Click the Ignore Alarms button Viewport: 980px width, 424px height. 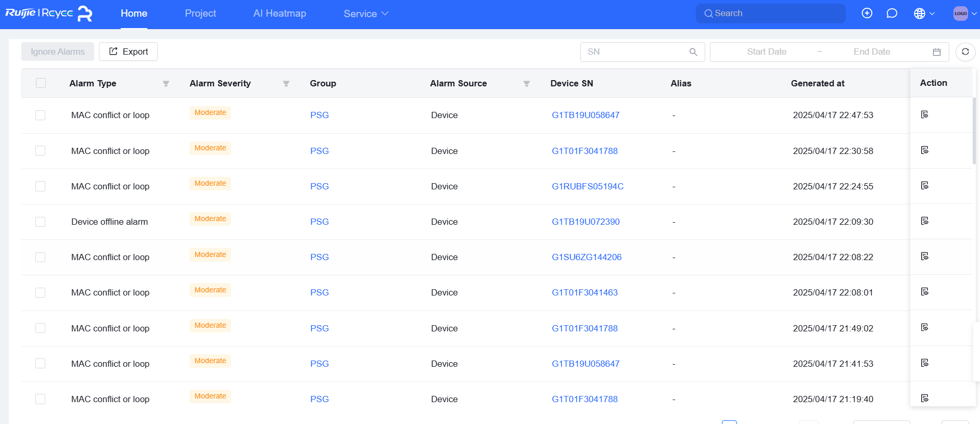[58, 52]
